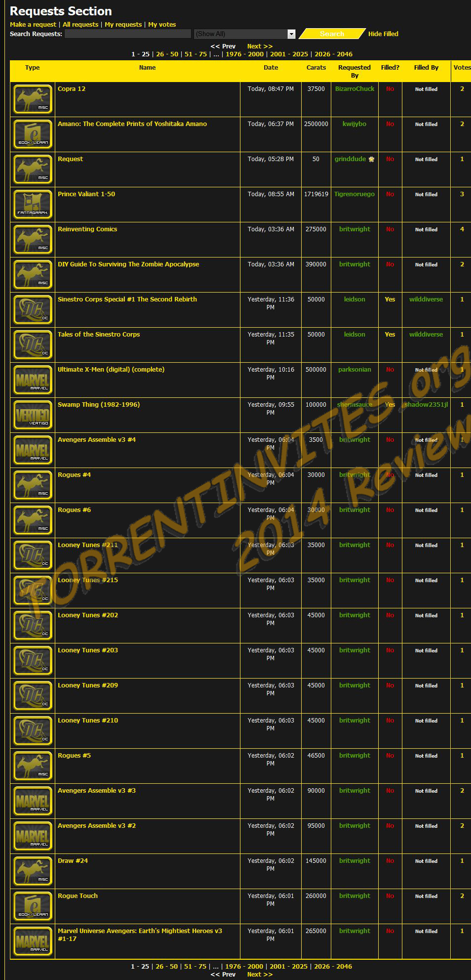Image resolution: width=471 pixels, height=980 pixels.
Task: Open requester parksonian's profile
Action: tap(354, 370)
